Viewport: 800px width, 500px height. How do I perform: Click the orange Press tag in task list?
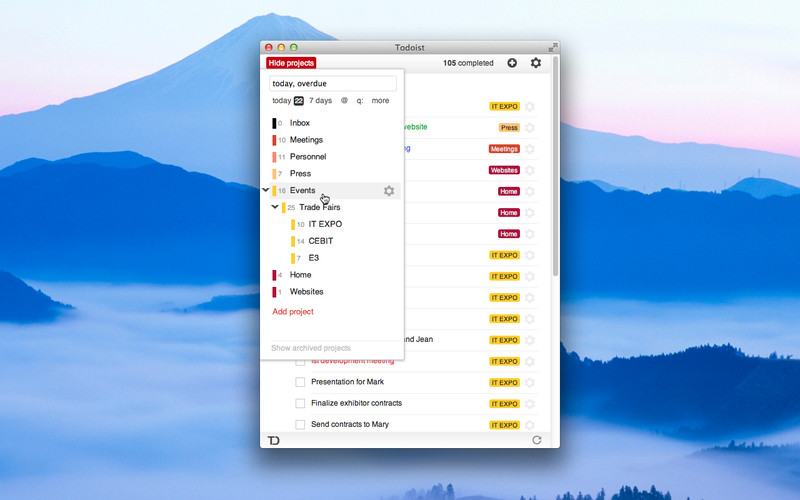click(x=509, y=128)
